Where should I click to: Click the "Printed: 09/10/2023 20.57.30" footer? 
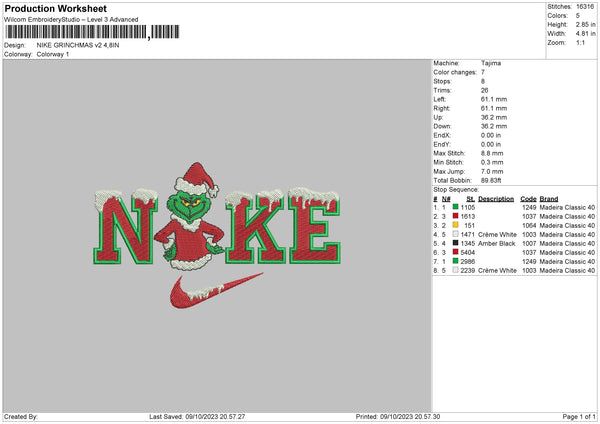[398, 416]
